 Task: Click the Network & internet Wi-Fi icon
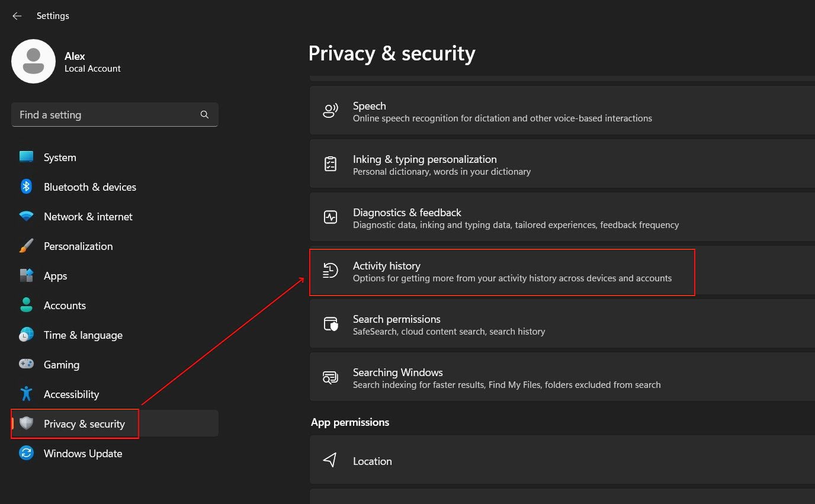[26, 217]
